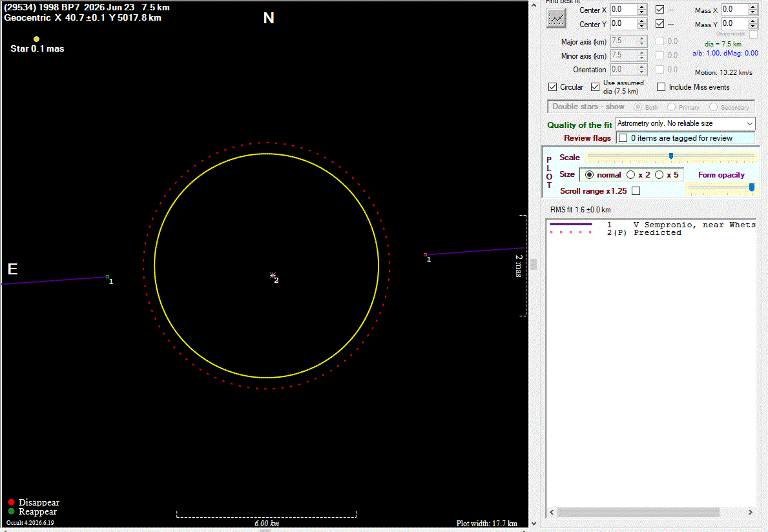The height and width of the screenshot is (532, 768).
Task: Increase Center X using up spinner arrow
Action: (x=641, y=7)
